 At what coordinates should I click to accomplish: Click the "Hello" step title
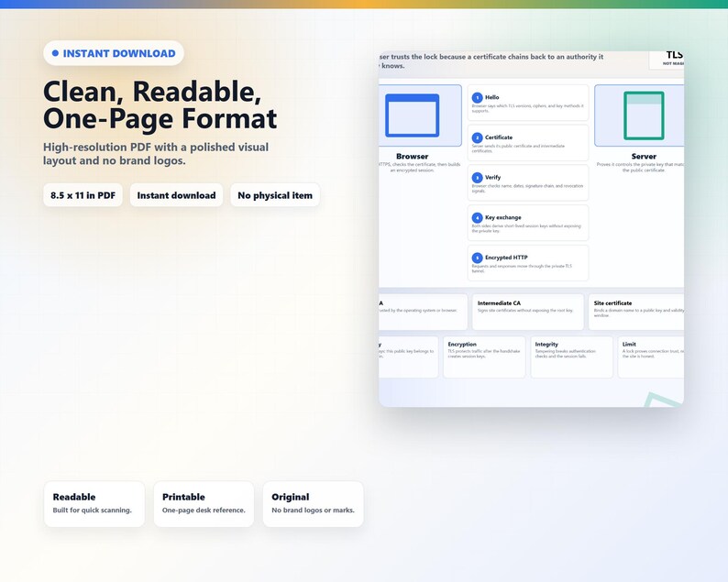click(492, 97)
